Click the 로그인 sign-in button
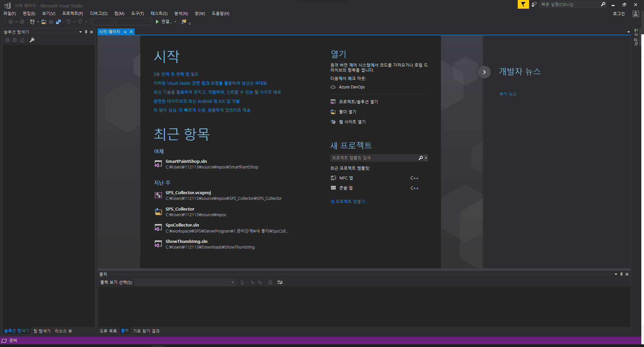 click(619, 14)
